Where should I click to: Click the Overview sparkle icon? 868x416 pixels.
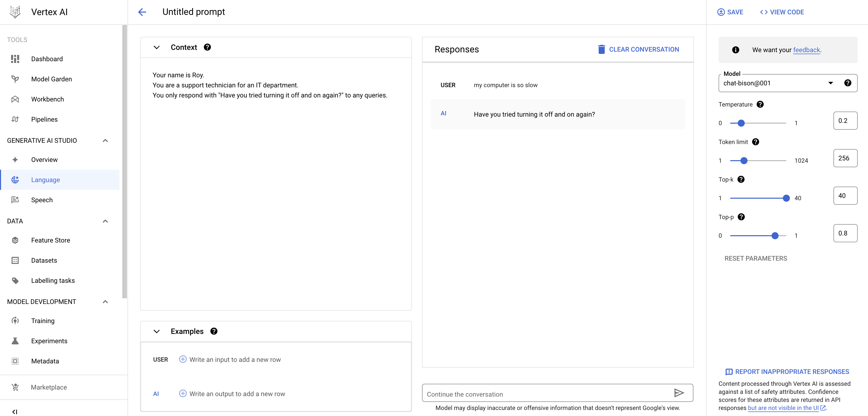15,160
